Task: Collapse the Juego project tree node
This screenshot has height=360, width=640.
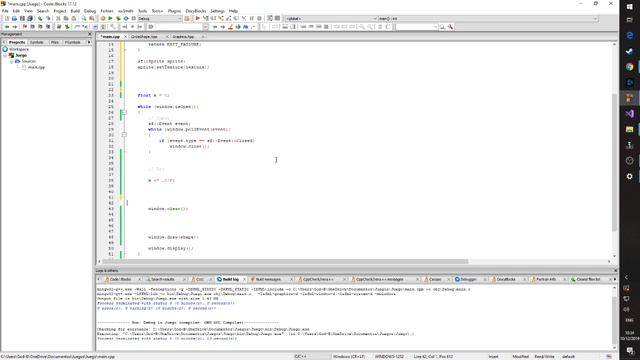Action: tap(5, 55)
